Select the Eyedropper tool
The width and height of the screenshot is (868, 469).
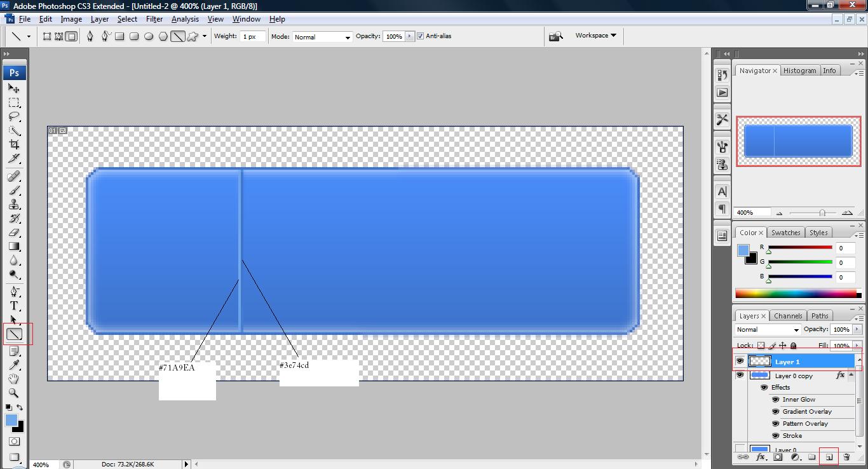pyautogui.click(x=14, y=365)
